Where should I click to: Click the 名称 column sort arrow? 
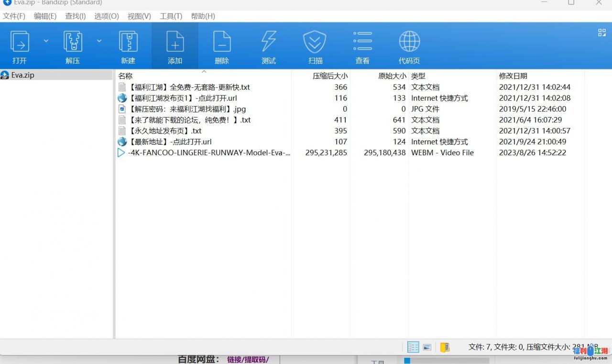pos(204,71)
